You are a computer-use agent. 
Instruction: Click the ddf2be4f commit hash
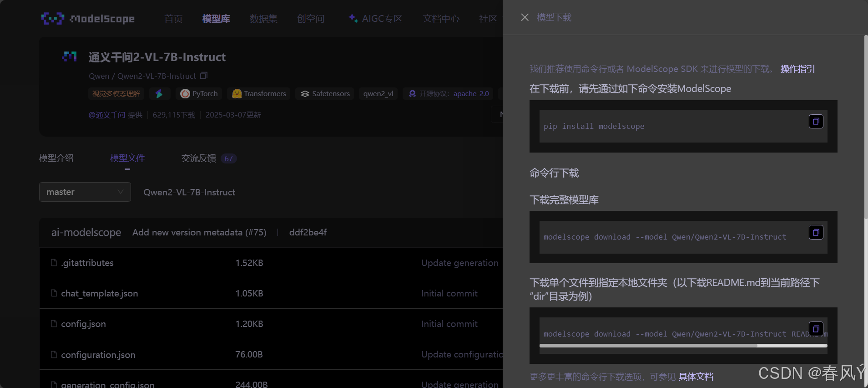(x=308, y=232)
